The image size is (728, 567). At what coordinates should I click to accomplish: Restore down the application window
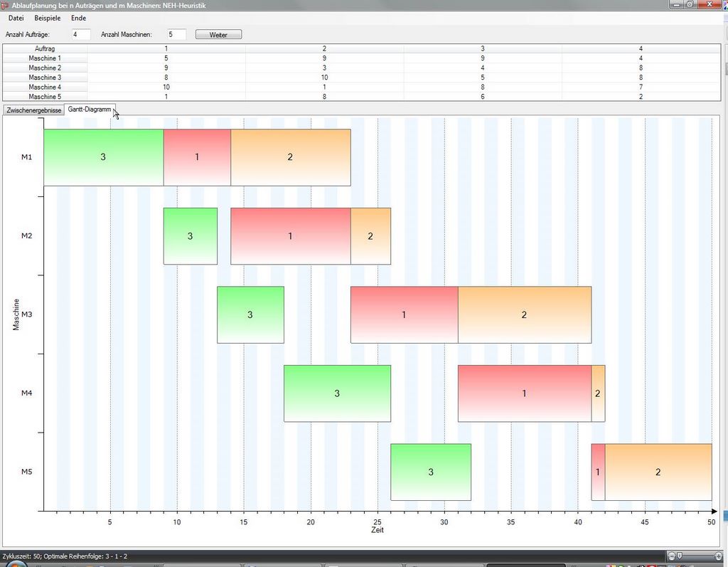[x=690, y=5]
